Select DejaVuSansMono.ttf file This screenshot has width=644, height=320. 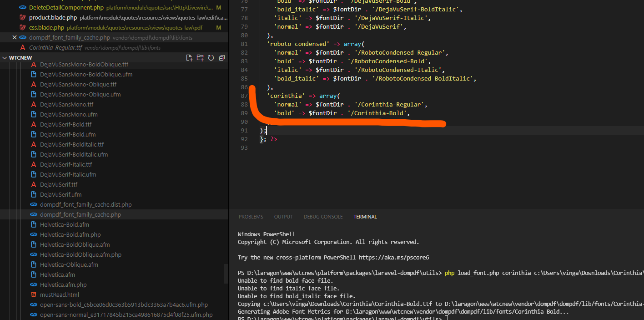click(x=67, y=104)
